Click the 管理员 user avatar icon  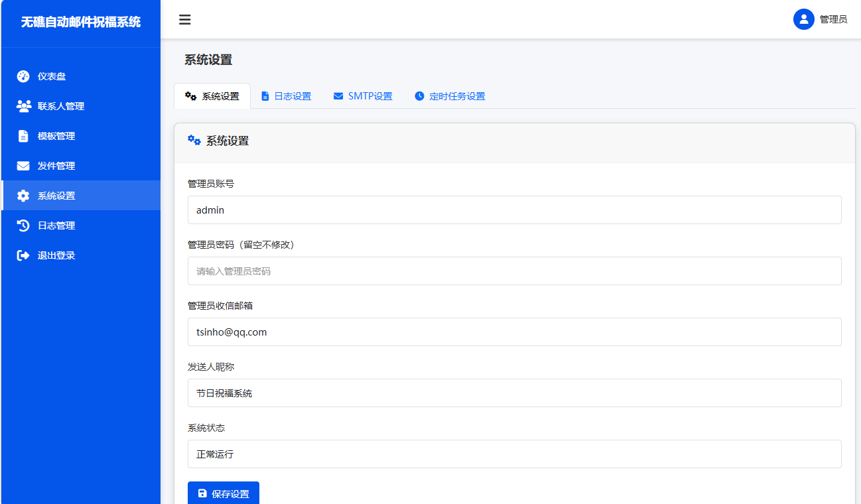click(x=803, y=19)
